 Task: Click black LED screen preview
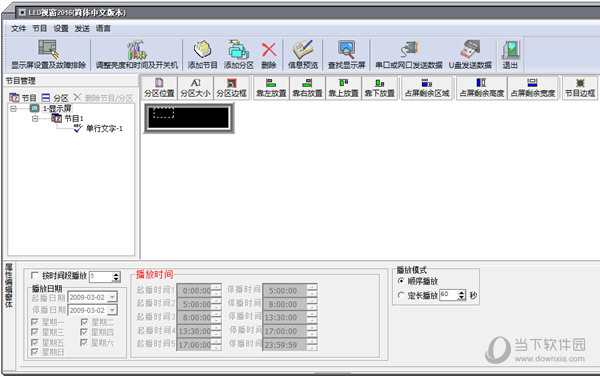(189, 118)
